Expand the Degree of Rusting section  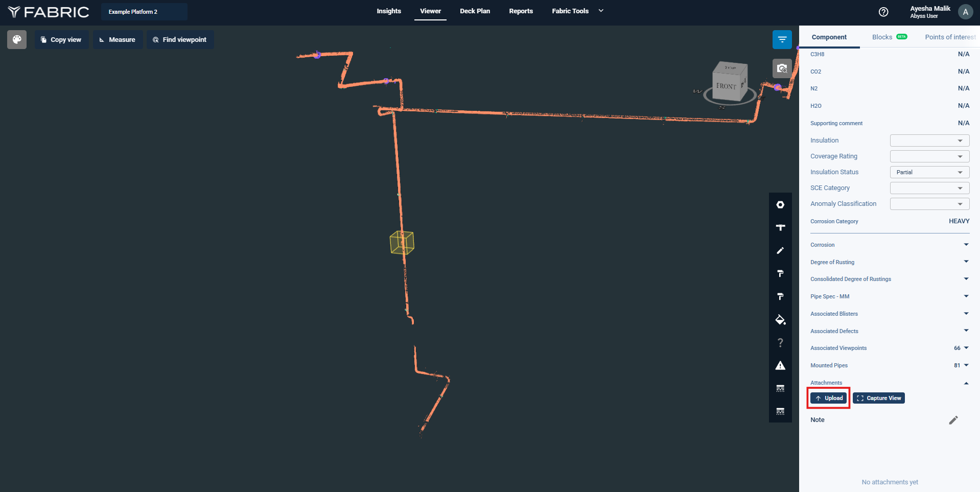pos(966,262)
